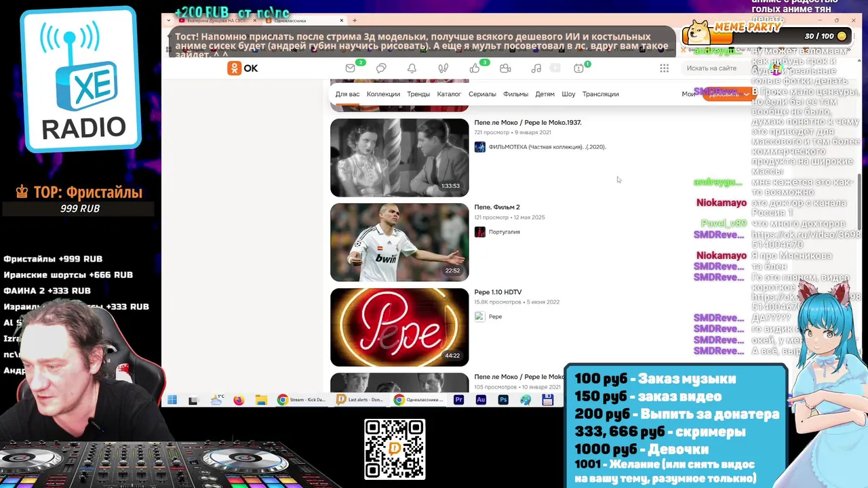Click the Pepe channel avatar icon

pyautogui.click(x=480, y=317)
